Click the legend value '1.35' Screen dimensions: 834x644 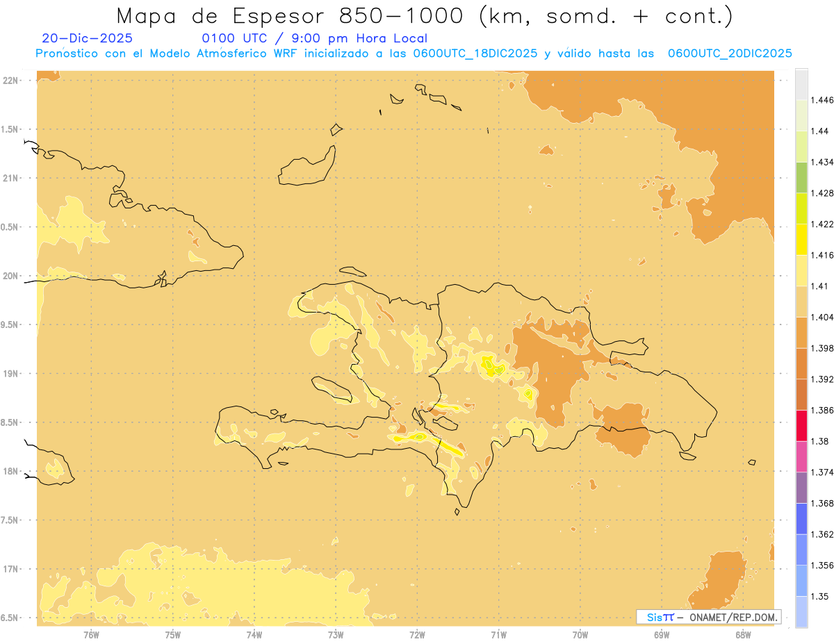tap(819, 596)
